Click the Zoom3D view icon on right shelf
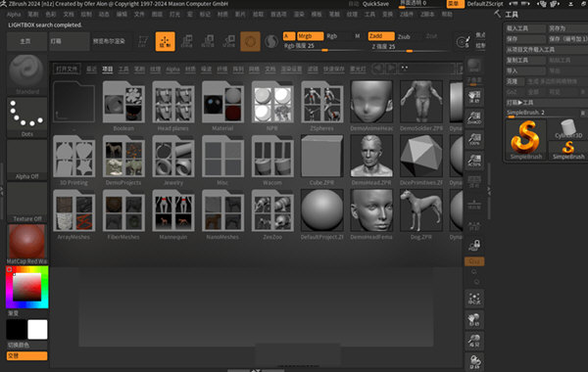 coord(474,341)
